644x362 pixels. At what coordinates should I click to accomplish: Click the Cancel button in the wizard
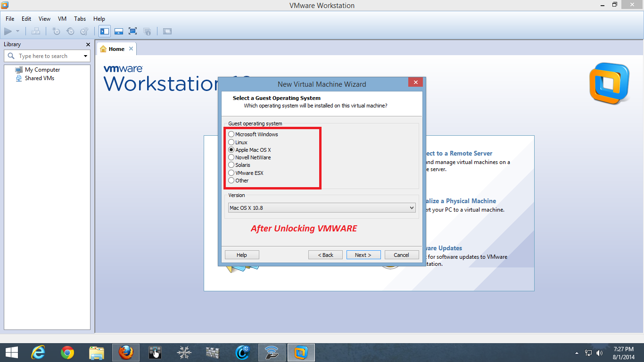pos(402,255)
